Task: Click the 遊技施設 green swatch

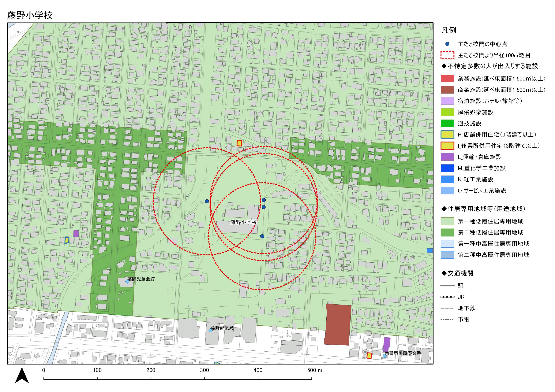Action: point(447,123)
